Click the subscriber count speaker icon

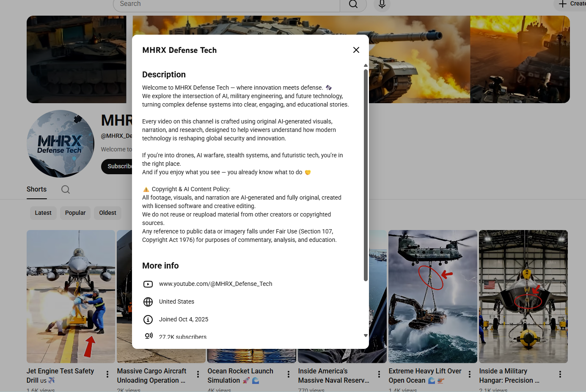click(149, 335)
